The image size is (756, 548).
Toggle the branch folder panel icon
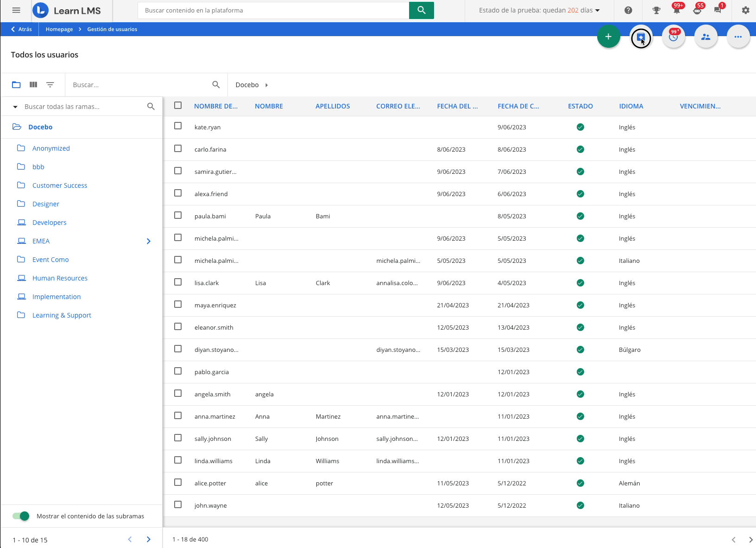point(16,85)
